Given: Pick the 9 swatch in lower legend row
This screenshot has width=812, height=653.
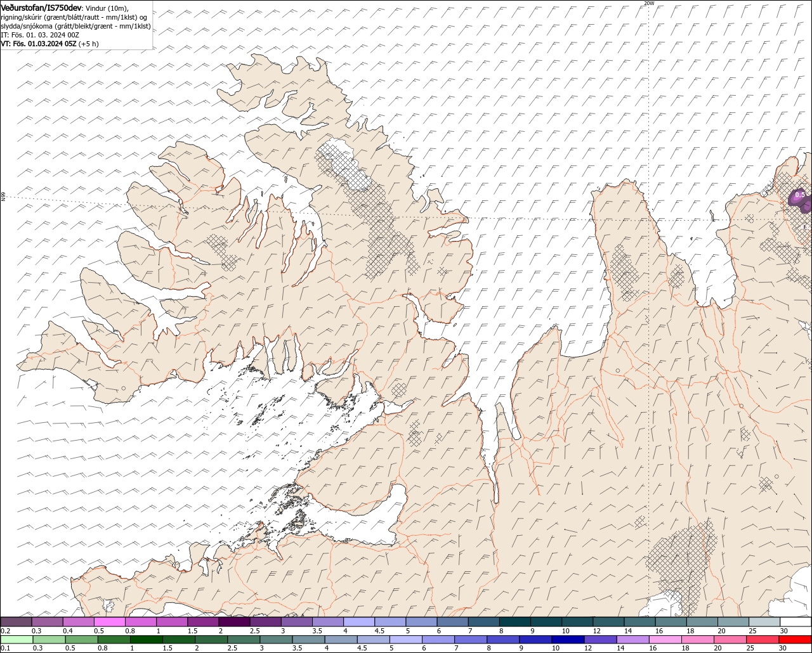Looking at the screenshot, I should pyautogui.click(x=535, y=639).
